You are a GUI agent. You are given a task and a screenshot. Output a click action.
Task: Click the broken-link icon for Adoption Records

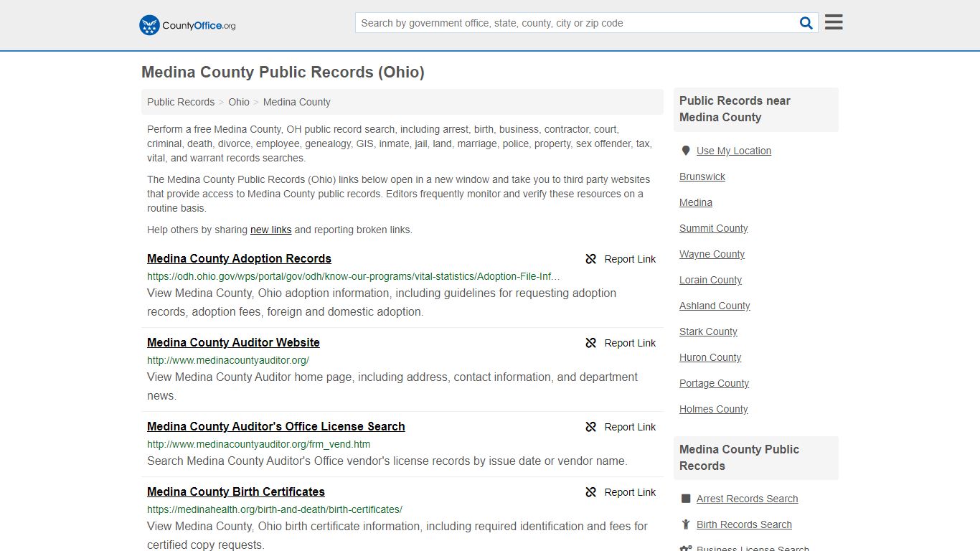click(x=591, y=259)
